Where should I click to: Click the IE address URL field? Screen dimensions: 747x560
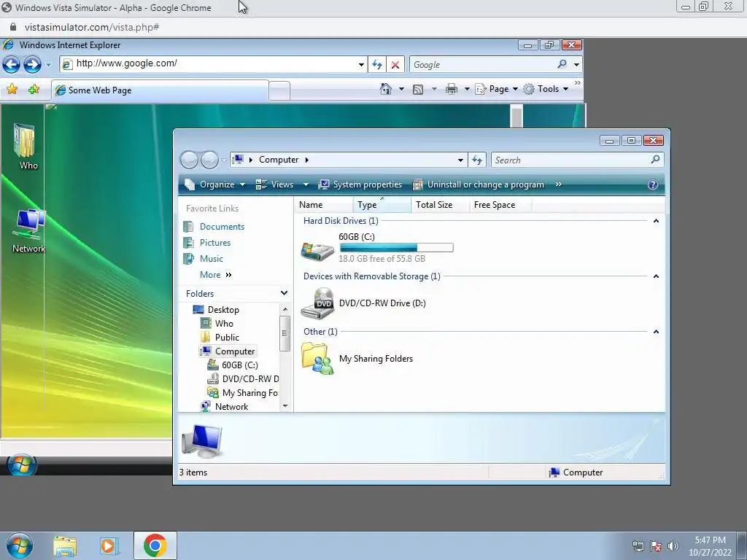pos(213,64)
